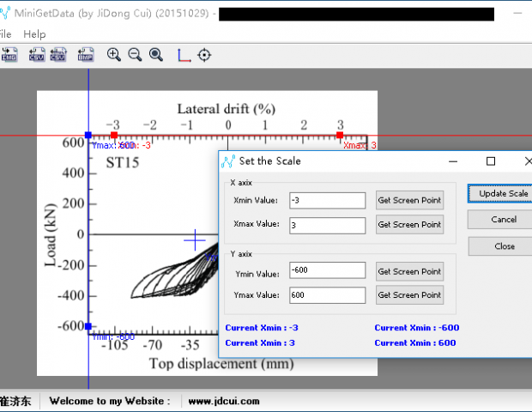Viewport: 532px width, 412px height.
Task: Zoom out with the minus magnifier icon
Action: pos(135,55)
